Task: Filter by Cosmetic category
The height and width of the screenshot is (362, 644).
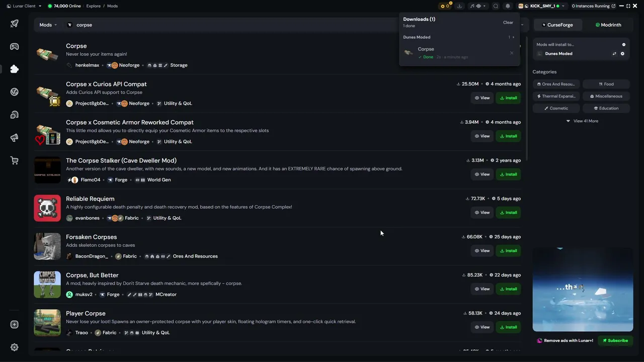Action: (x=556, y=108)
